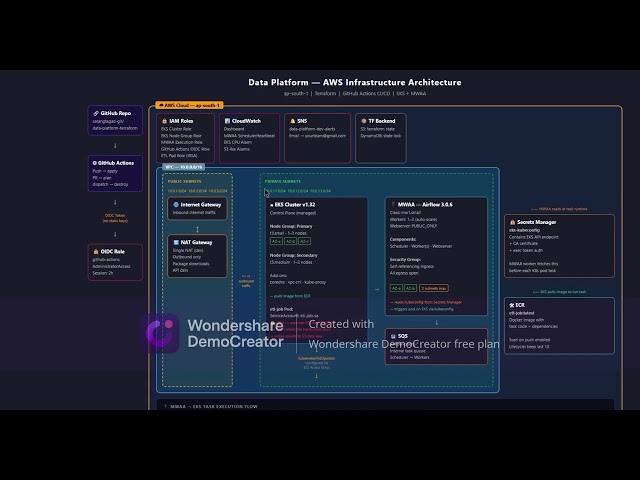Click 'pulls image from ECR' text
Viewport: 640px width, 480px height.
click(290, 296)
